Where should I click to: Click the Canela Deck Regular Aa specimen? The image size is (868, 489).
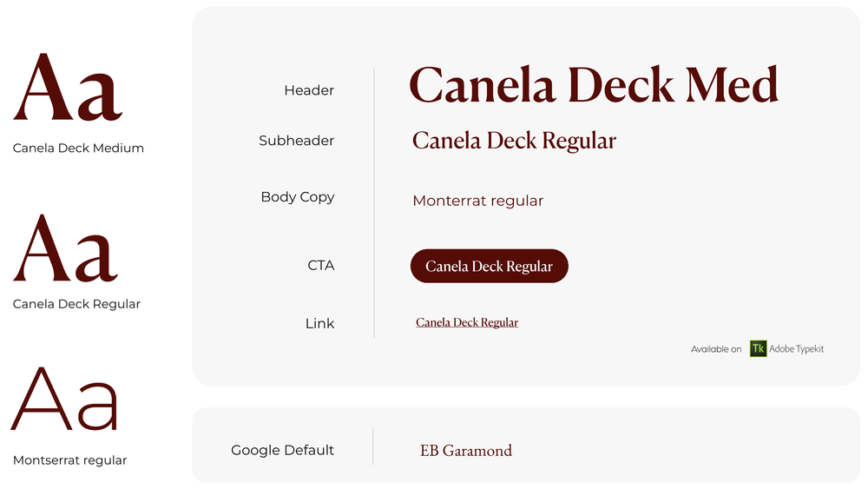pyautogui.click(x=66, y=248)
